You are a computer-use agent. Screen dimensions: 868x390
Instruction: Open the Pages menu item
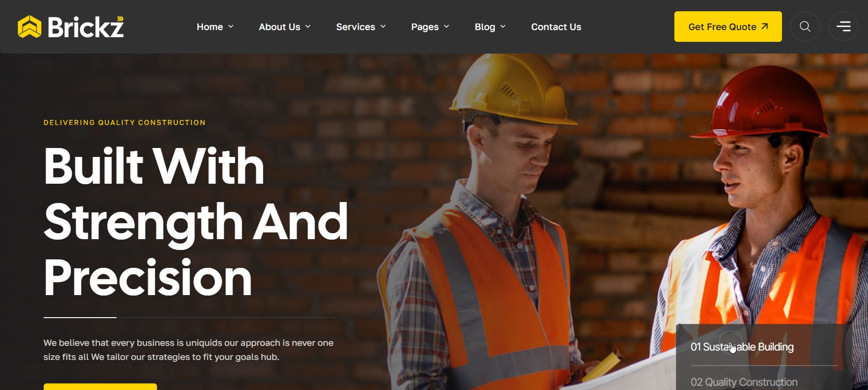(x=425, y=27)
